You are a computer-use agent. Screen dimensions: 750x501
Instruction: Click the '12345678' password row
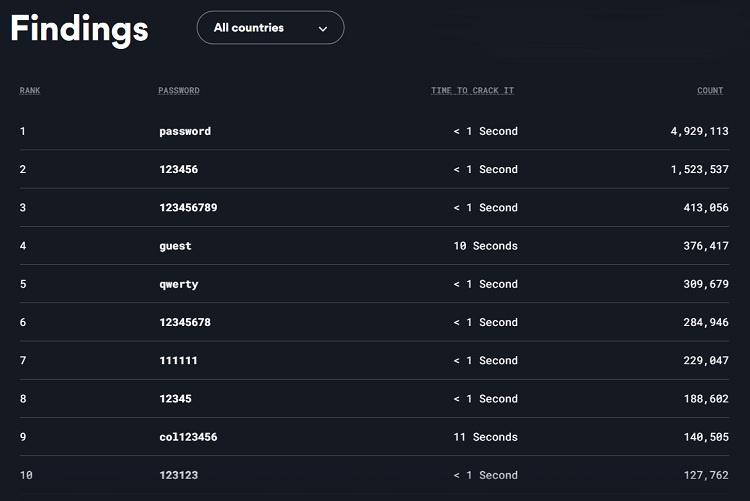[x=185, y=322]
